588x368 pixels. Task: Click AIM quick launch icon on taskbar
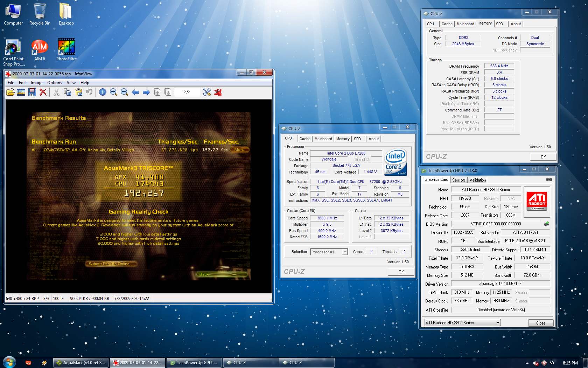click(28, 363)
